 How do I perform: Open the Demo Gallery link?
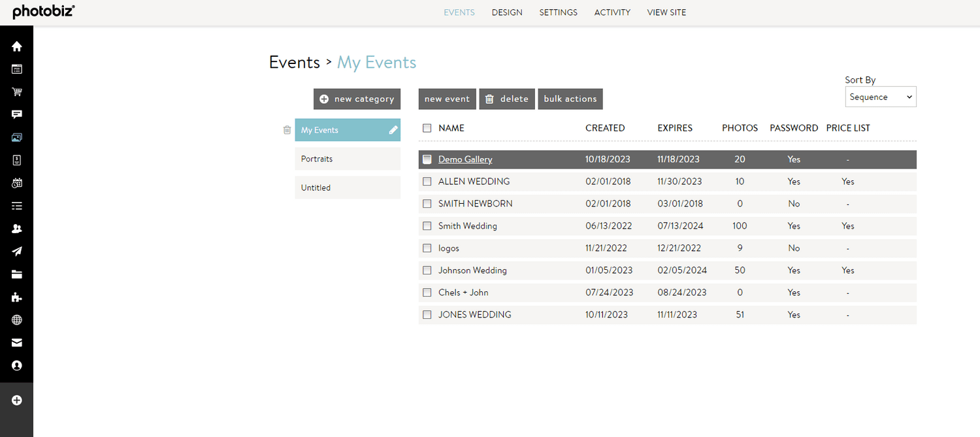465,159
